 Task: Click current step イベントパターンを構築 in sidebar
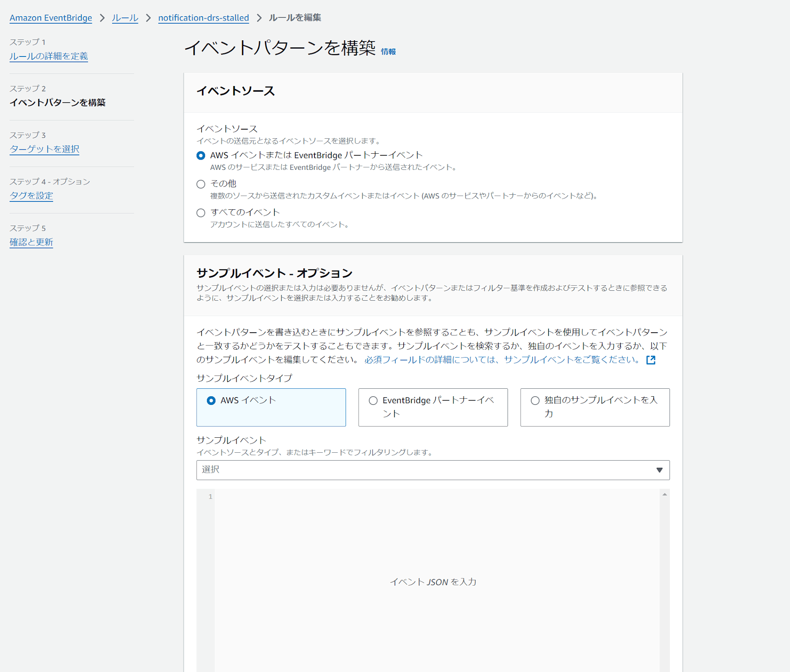(58, 103)
